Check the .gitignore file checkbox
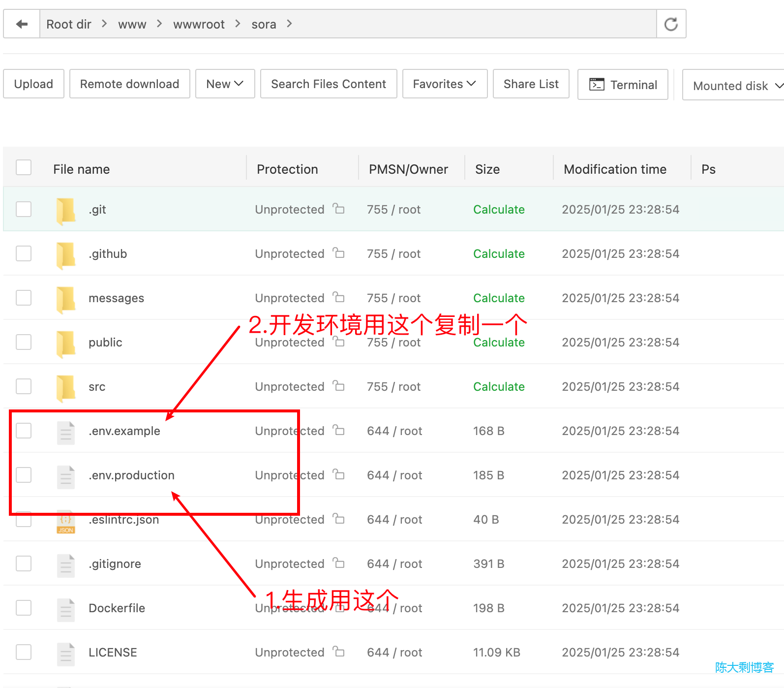Image resolution: width=784 pixels, height=688 pixels. (x=24, y=563)
